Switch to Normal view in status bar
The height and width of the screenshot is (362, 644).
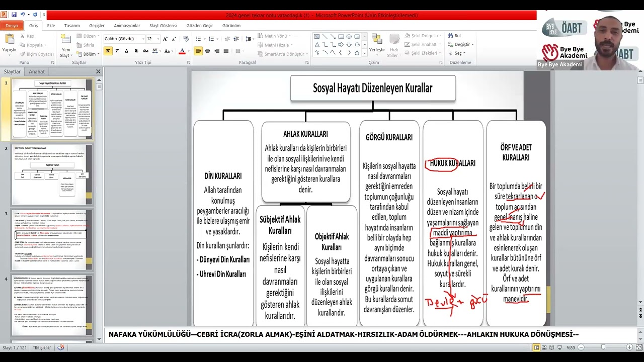(537, 347)
